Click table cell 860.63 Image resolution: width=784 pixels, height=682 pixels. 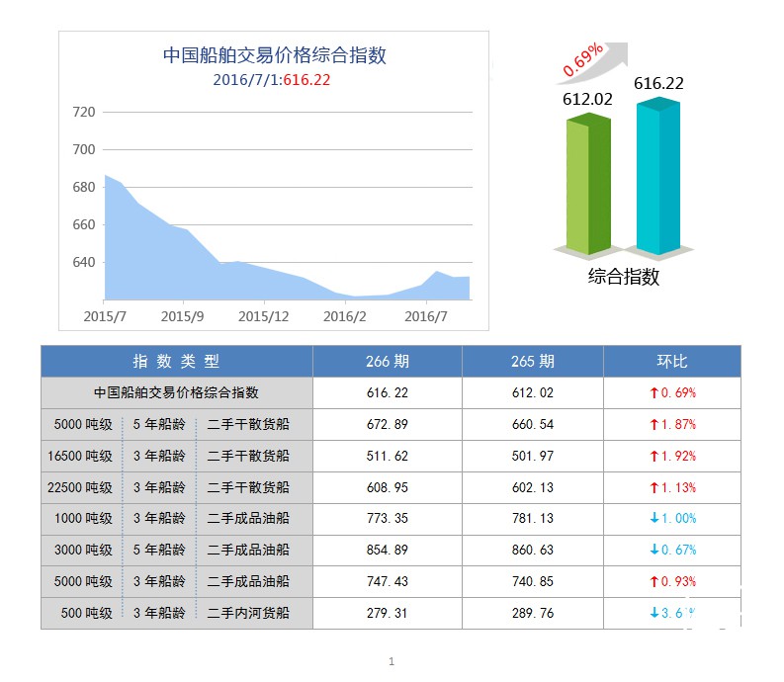533,550
